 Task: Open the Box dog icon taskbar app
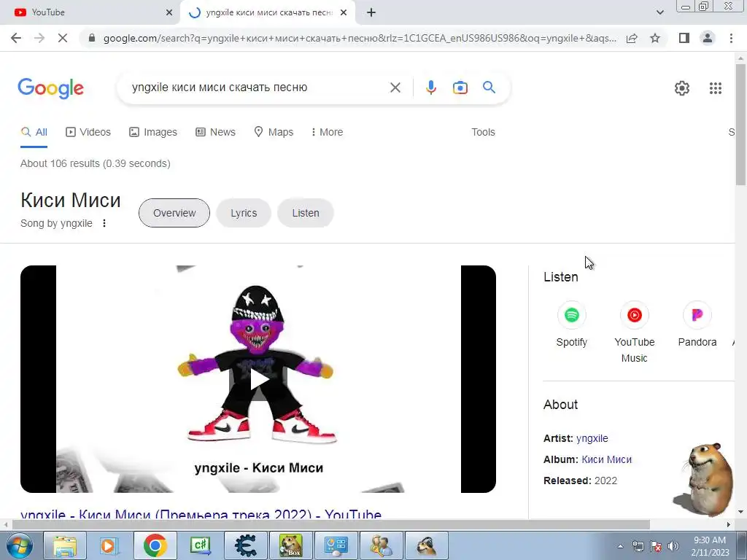point(291,545)
